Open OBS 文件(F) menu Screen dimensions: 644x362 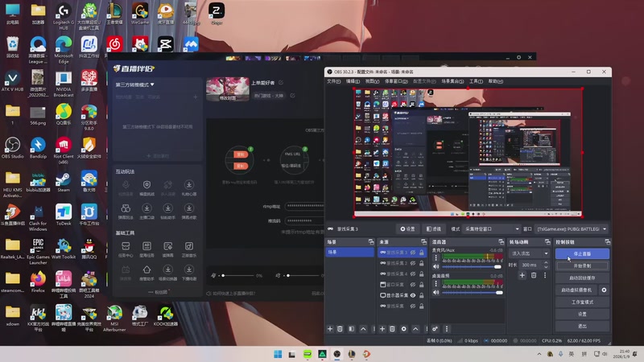tap(333, 81)
